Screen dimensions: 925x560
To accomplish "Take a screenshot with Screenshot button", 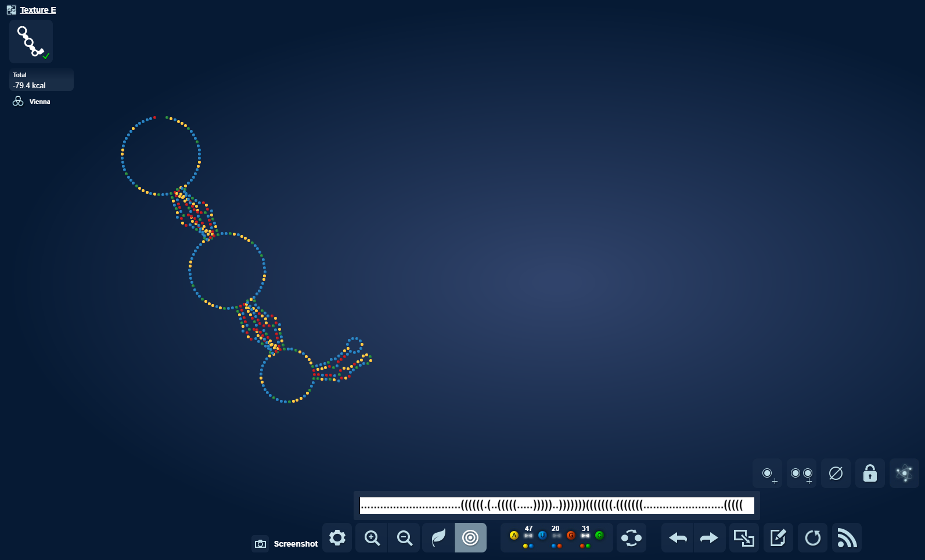I will (x=286, y=544).
